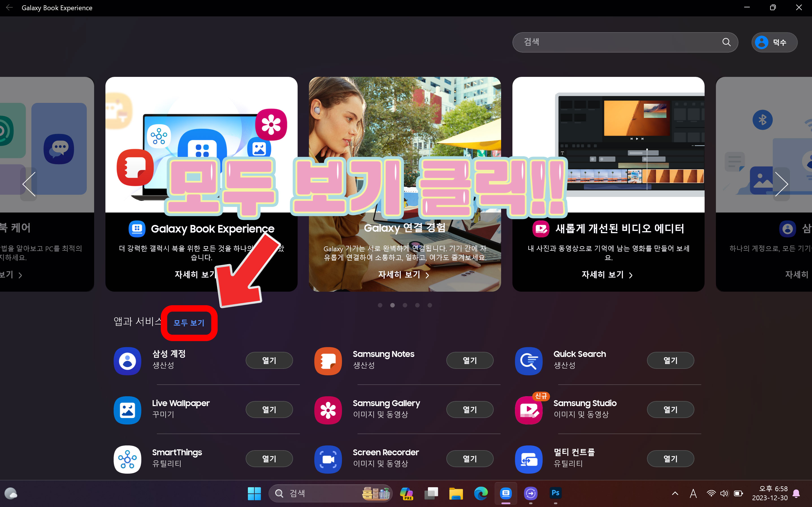Click the Screen Recorder app icon
The height and width of the screenshot is (507, 812).
point(328,459)
